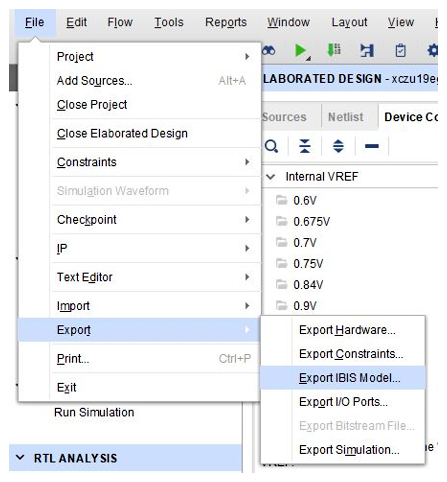The width and height of the screenshot is (447, 482).
Task: Click the minus remove icon in panel
Action: pyautogui.click(x=372, y=146)
